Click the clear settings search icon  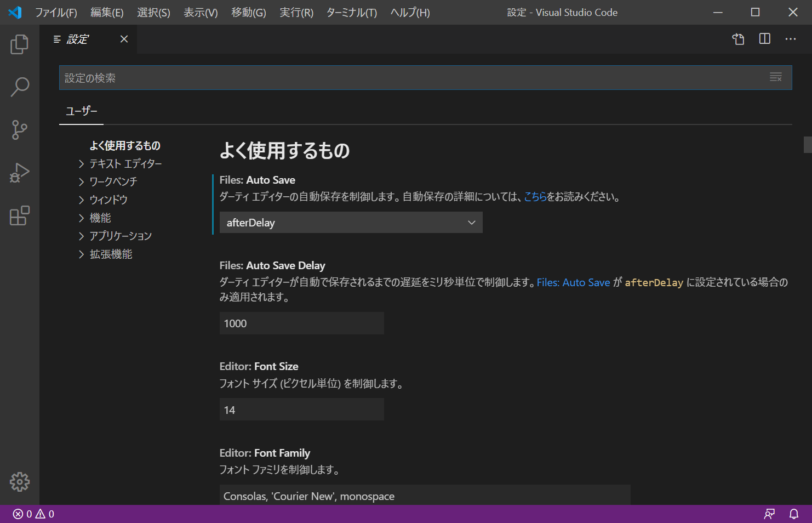776,77
